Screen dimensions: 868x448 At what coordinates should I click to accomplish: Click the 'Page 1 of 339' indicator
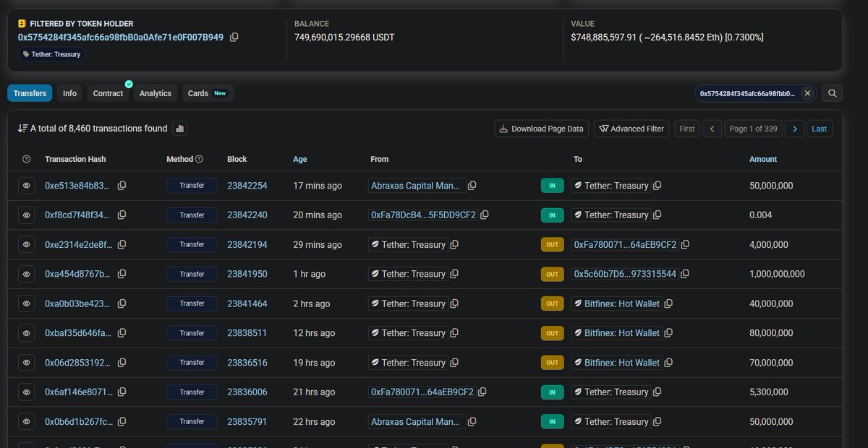(753, 129)
